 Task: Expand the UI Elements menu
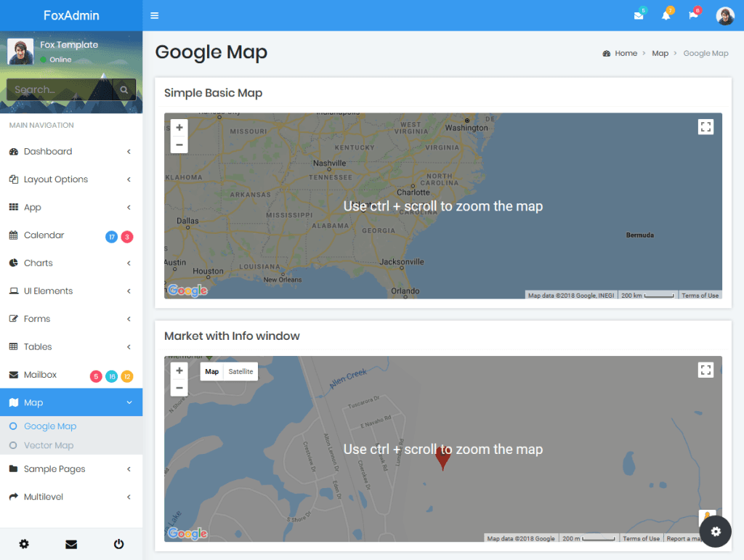(48, 291)
